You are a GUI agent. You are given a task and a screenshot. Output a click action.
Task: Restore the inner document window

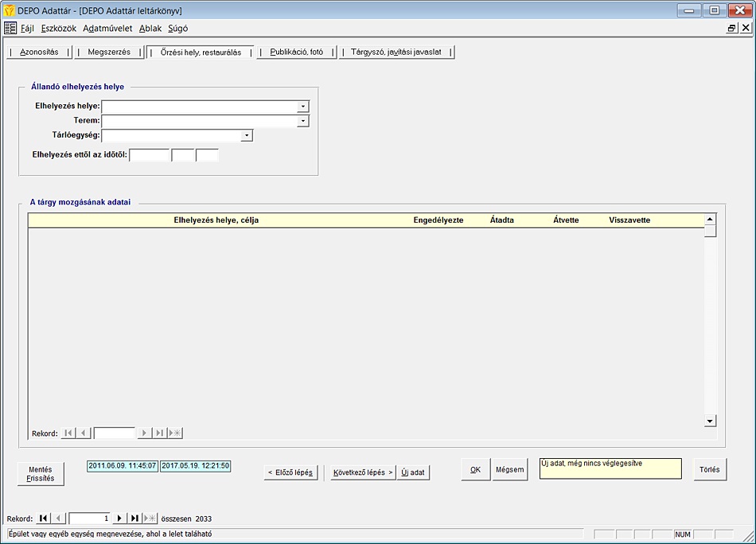pyautogui.click(x=731, y=28)
